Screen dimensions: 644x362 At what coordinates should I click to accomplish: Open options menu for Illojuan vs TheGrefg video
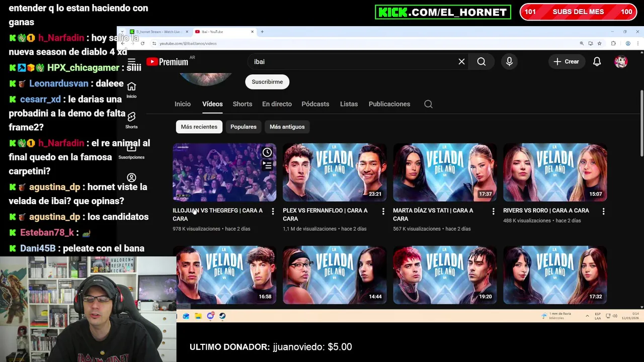point(273,212)
